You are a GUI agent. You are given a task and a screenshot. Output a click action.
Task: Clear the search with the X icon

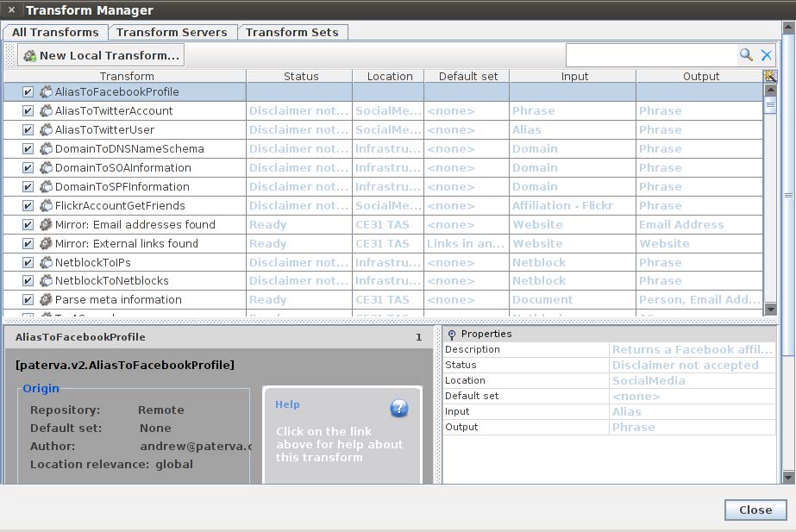point(767,55)
